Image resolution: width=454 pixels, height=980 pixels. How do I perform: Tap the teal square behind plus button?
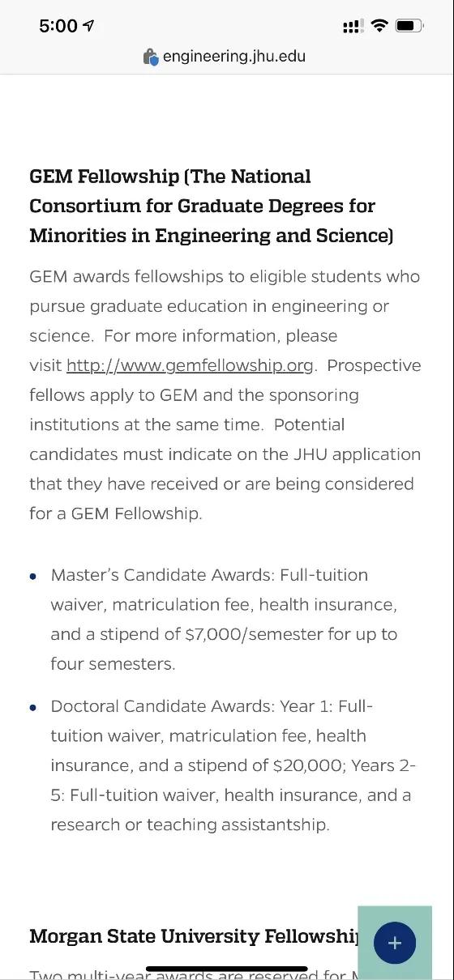point(395,943)
